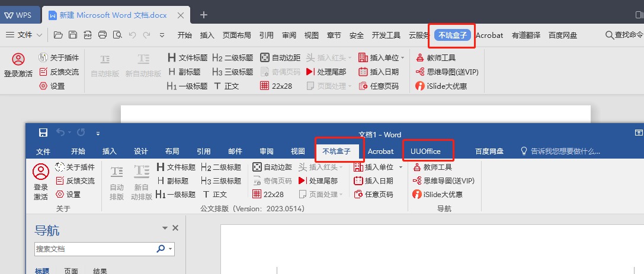This screenshot has height=274, width=644.
Task: Open 云服务 tab in WPS
Action: pos(419,36)
